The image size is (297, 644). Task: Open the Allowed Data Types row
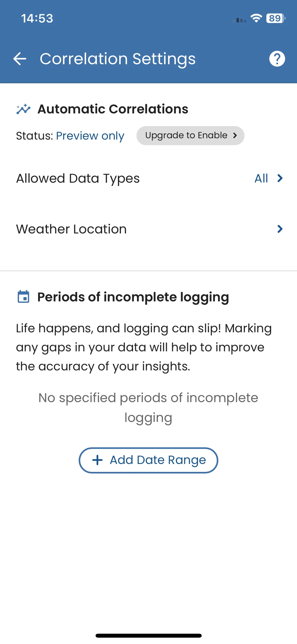(78, 178)
